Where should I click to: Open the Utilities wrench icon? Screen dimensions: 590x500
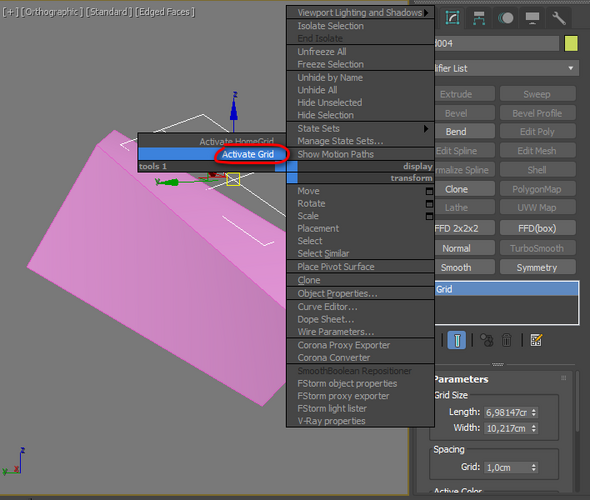(x=559, y=18)
